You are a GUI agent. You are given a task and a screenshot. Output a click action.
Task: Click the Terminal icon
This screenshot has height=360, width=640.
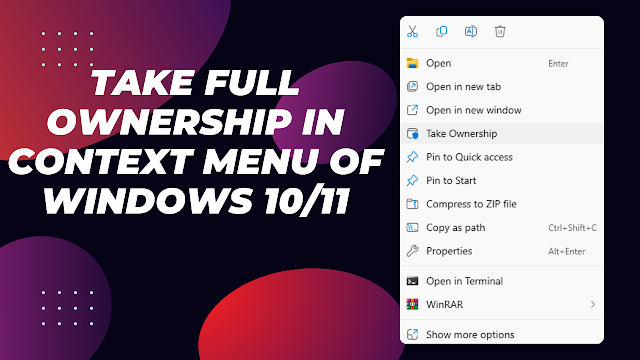coord(412,281)
